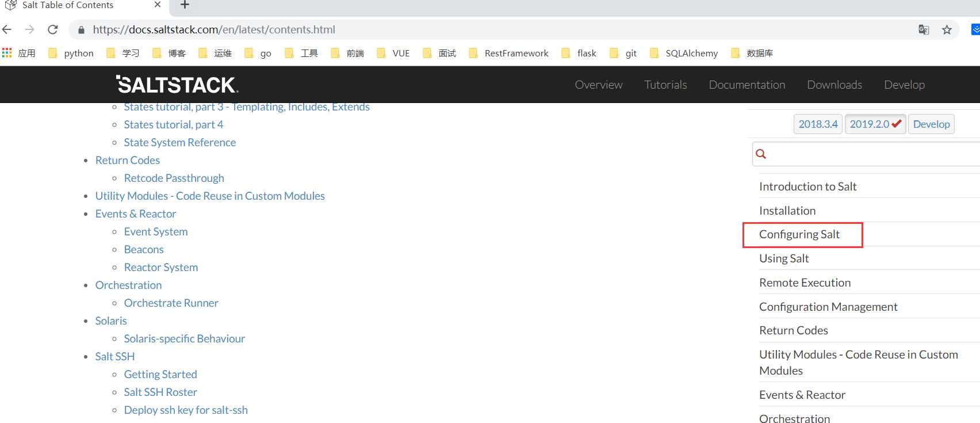Open Overview in the top navigation
Screen dimensions: 980x423
tap(599, 85)
